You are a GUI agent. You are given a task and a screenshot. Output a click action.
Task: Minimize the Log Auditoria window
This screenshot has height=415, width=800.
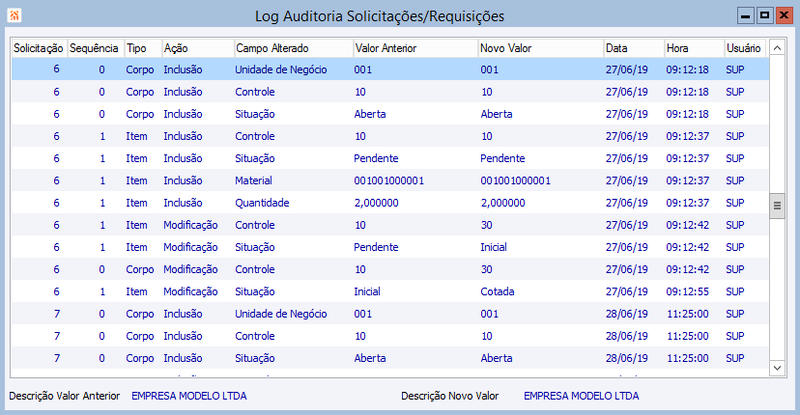pyautogui.click(x=745, y=16)
